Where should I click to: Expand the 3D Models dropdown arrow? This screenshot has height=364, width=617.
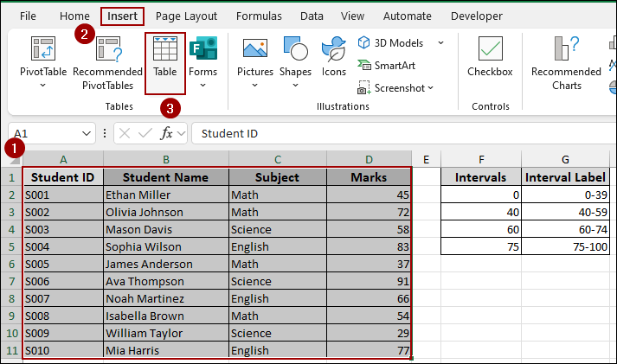tap(441, 42)
